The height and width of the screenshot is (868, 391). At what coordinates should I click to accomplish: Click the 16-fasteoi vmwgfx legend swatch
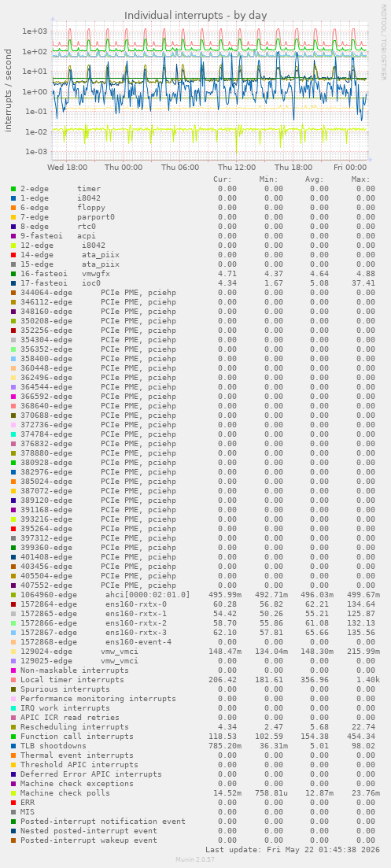(x=13, y=274)
